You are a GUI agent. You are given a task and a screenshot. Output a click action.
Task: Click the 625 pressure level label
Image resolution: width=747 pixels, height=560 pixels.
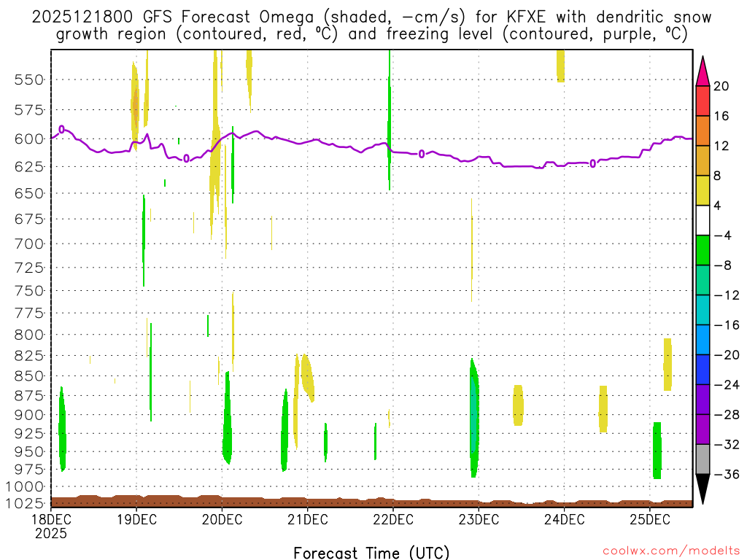pos(28,167)
